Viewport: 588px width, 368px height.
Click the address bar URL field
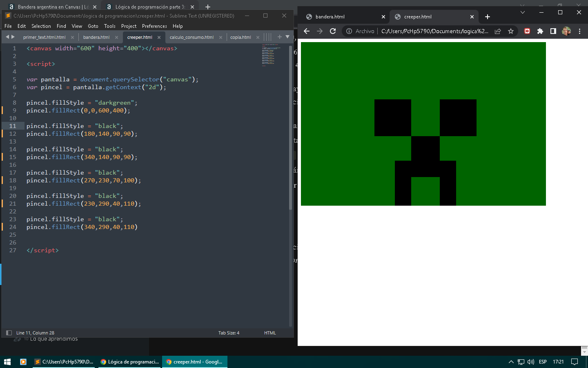[x=434, y=31]
